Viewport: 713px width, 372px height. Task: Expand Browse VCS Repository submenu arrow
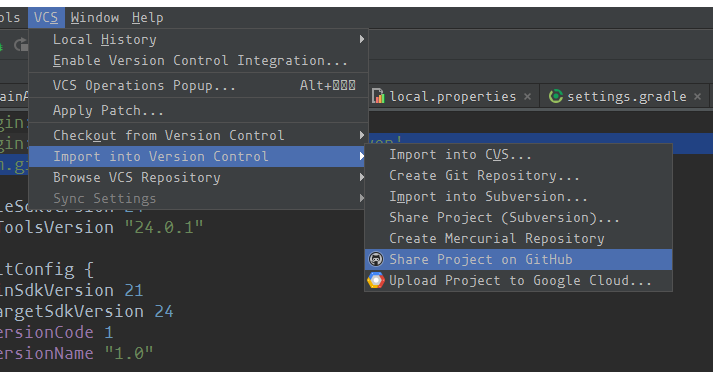(362, 177)
